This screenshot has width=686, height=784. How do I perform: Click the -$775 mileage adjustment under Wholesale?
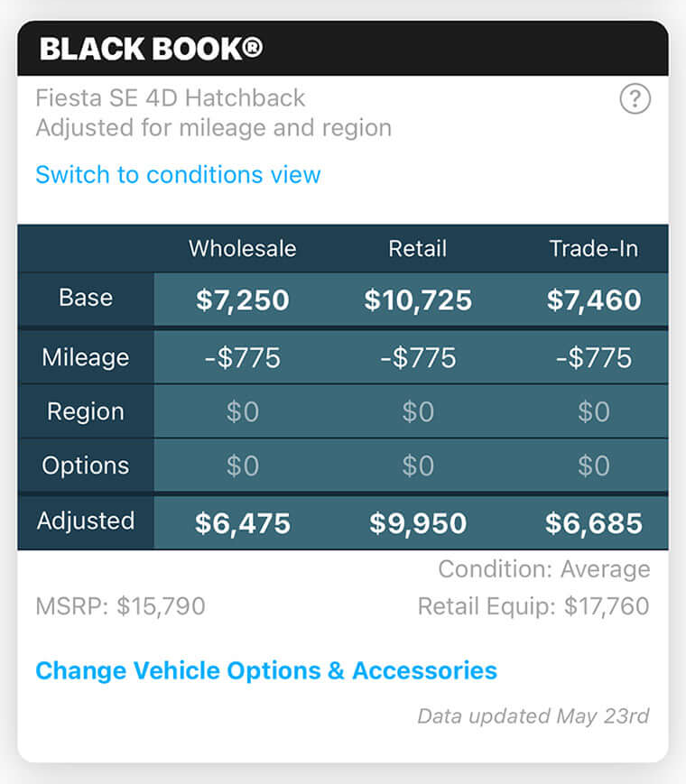(241, 357)
